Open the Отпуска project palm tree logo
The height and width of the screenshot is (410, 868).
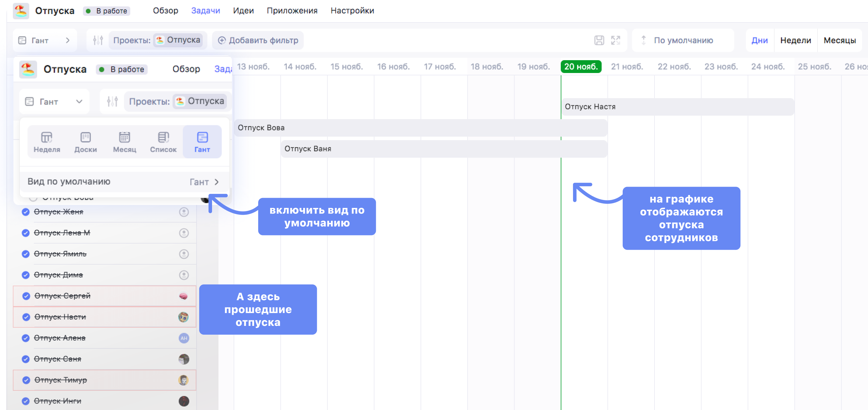(x=21, y=11)
